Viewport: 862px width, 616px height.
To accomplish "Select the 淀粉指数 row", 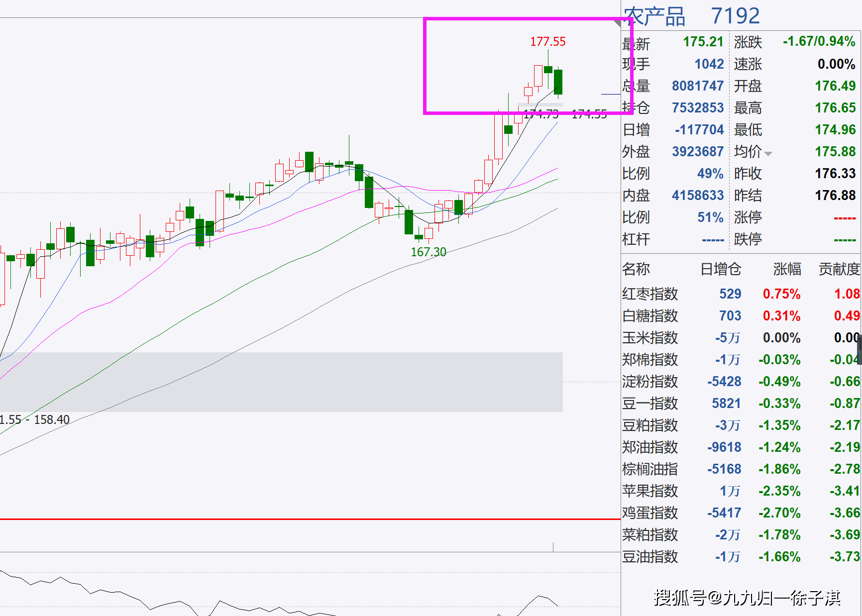I will pyautogui.click(x=741, y=382).
